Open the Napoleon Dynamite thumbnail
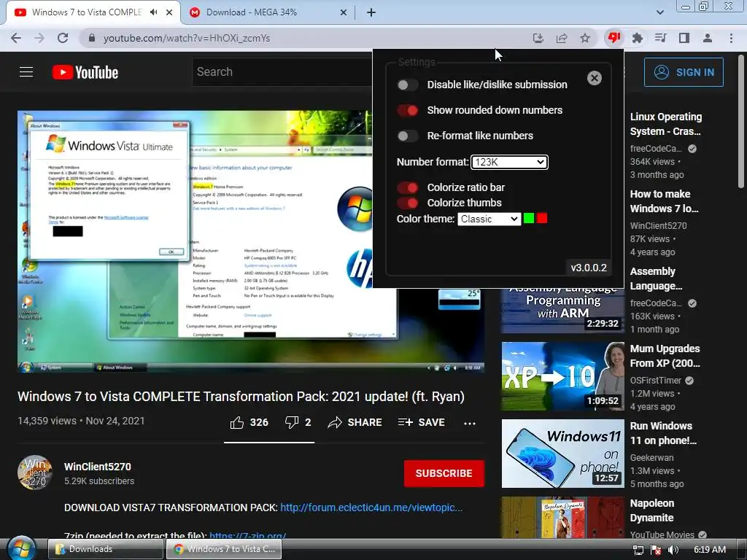The height and width of the screenshot is (560, 747). point(562,518)
